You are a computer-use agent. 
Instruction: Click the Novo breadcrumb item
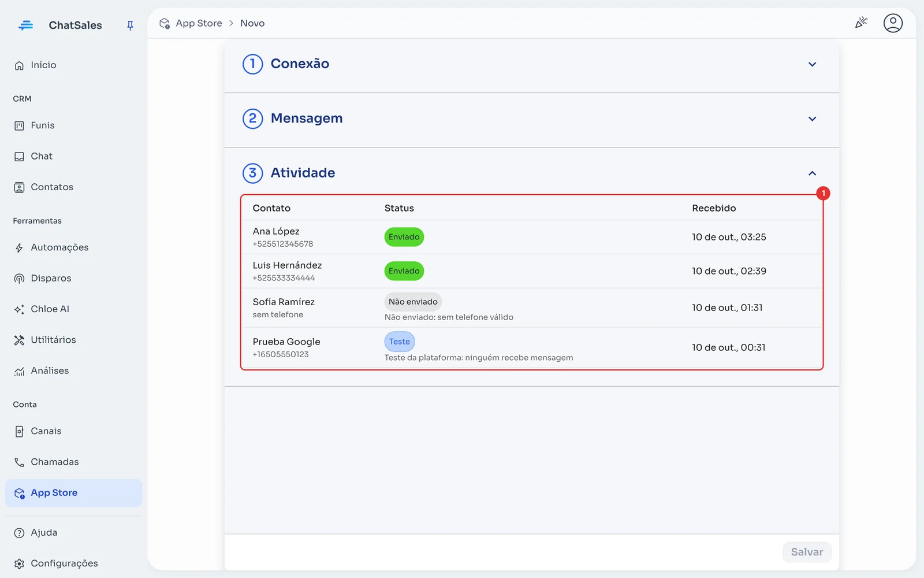click(252, 23)
